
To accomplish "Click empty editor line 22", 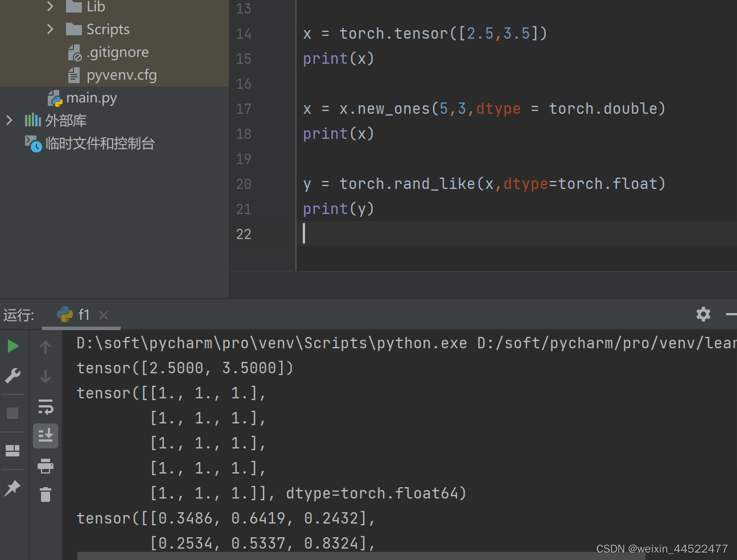I will coord(516,234).
